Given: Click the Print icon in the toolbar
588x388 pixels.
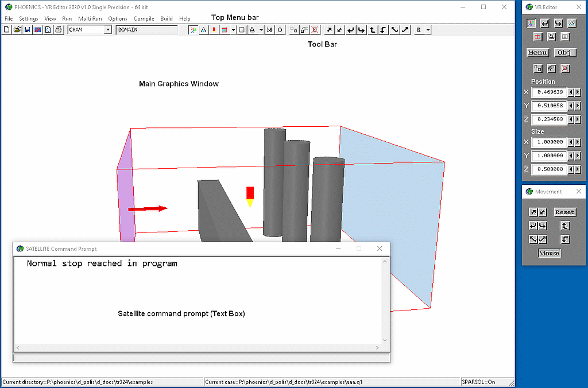Looking at the screenshot, I should coord(58,30).
